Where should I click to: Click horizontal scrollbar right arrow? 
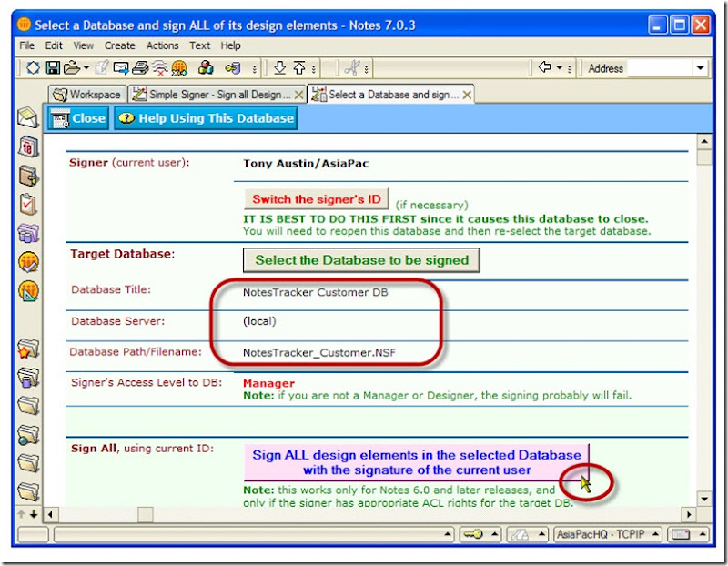689,514
